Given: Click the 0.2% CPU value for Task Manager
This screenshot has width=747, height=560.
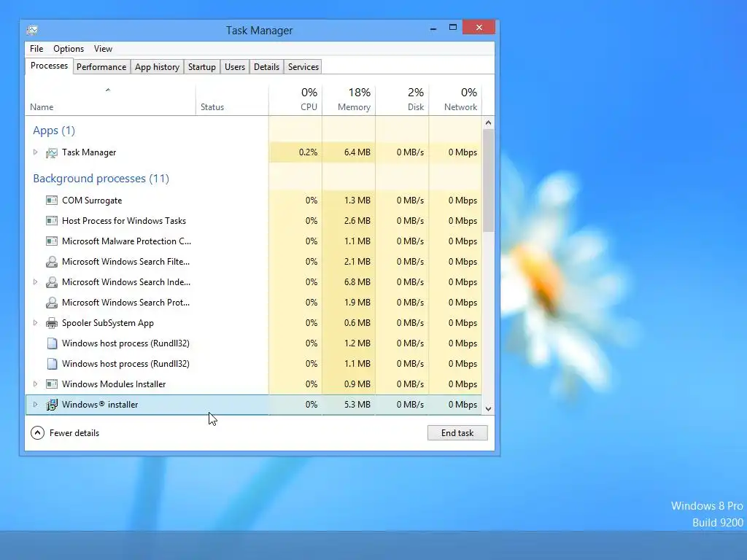Looking at the screenshot, I should pyautogui.click(x=309, y=152).
